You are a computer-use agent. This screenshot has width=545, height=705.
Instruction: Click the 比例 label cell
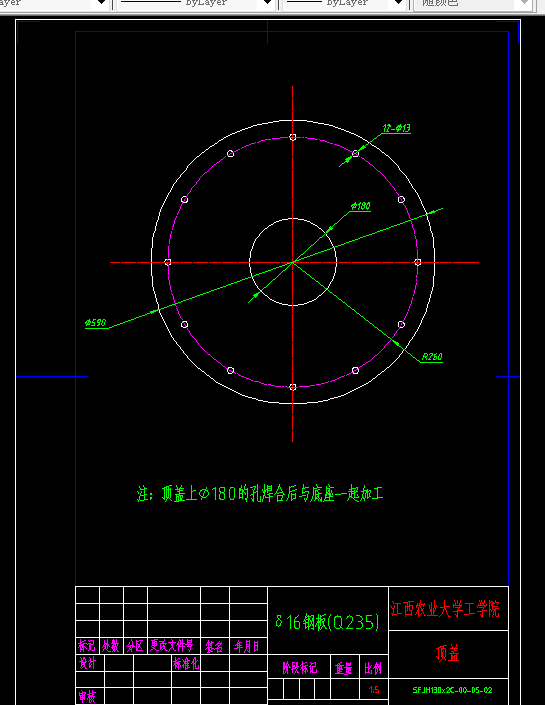pyautogui.click(x=374, y=667)
